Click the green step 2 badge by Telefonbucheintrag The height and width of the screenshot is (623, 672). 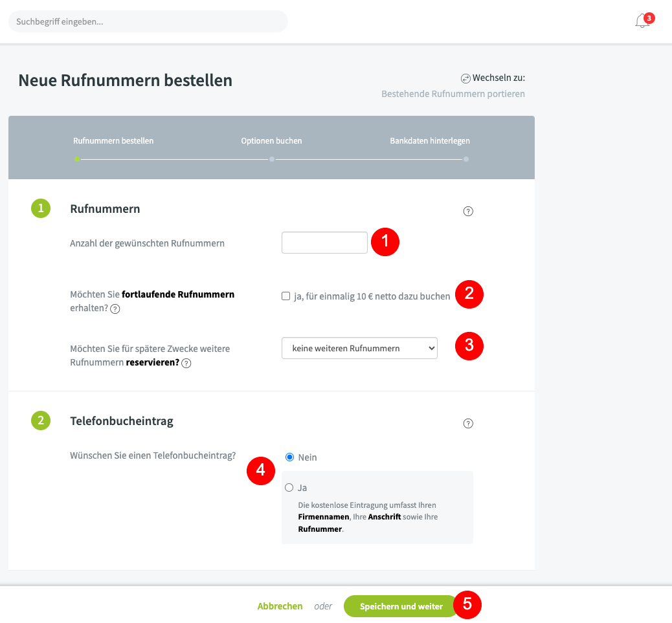41,421
